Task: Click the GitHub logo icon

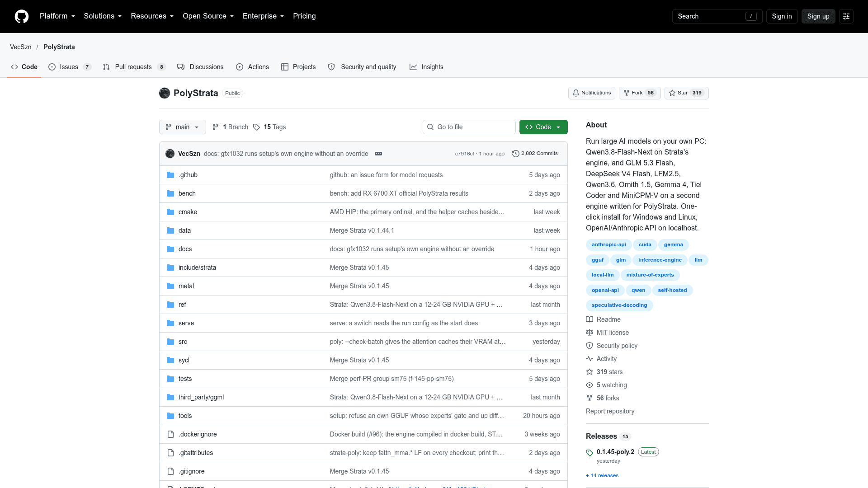Action: (x=22, y=16)
